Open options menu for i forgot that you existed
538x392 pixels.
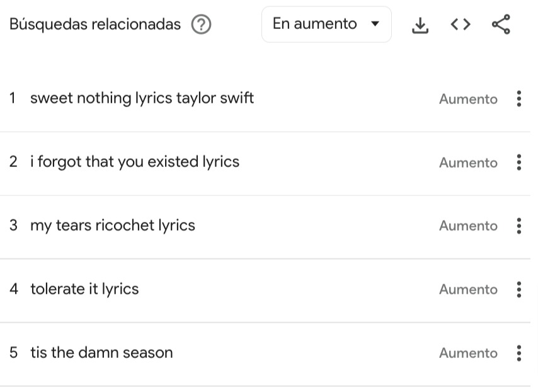tap(518, 163)
